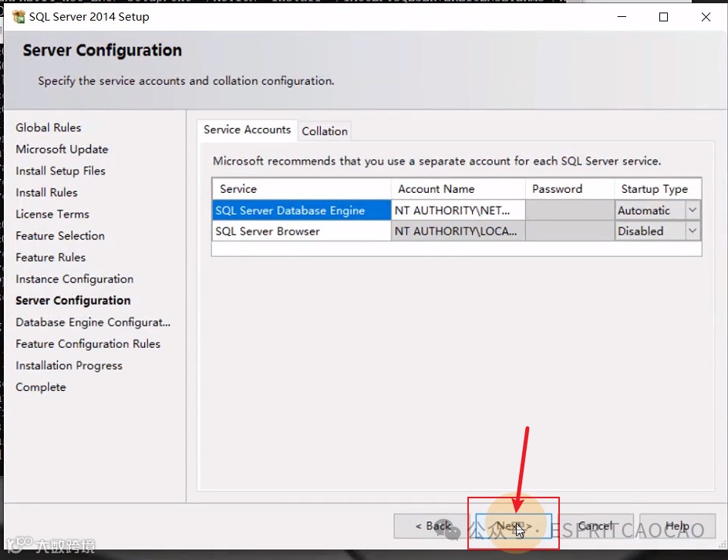
Task: Click the Account Name column header
Action: pos(458,189)
